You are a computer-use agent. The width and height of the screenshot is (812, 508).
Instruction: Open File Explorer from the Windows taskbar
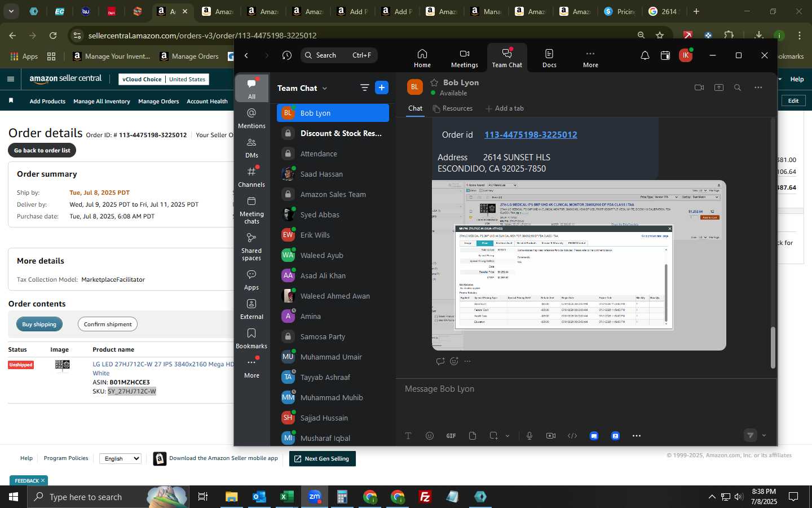point(232,497)
